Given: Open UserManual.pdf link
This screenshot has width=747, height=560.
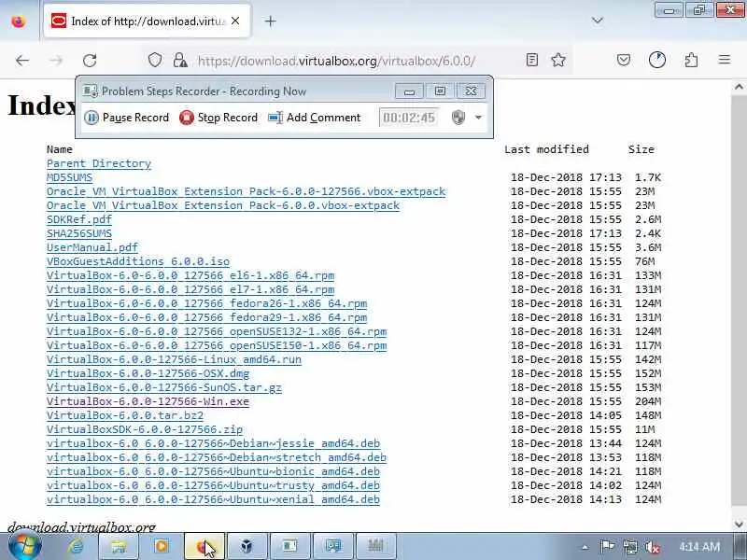Looking at the screenshot, I should (92, 247).
